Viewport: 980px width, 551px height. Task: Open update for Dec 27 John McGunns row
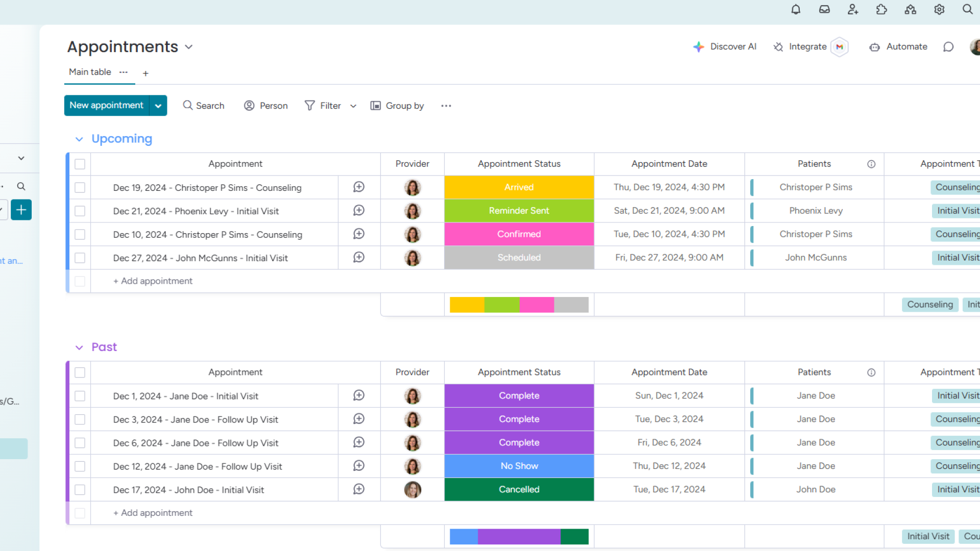(359, 258)
